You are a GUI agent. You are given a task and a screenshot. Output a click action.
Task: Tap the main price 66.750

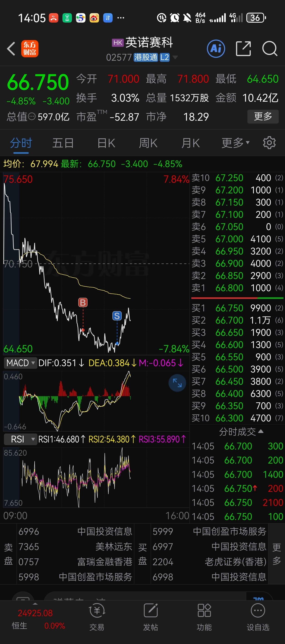coord(38,82)
